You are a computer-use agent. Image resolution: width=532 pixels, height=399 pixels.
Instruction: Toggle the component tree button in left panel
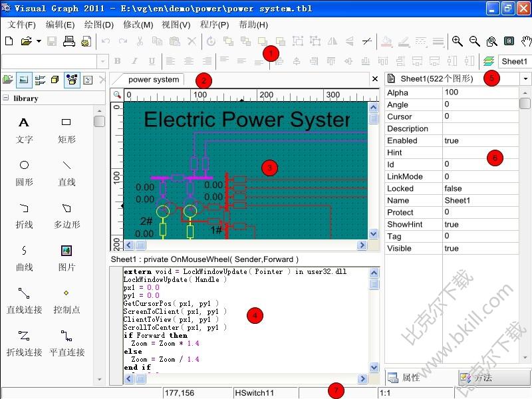point(72,80)
